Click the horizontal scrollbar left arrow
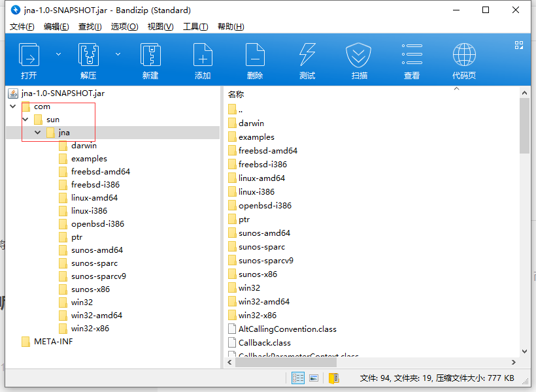This screenshot has height=392, width=536. point(229,362)
